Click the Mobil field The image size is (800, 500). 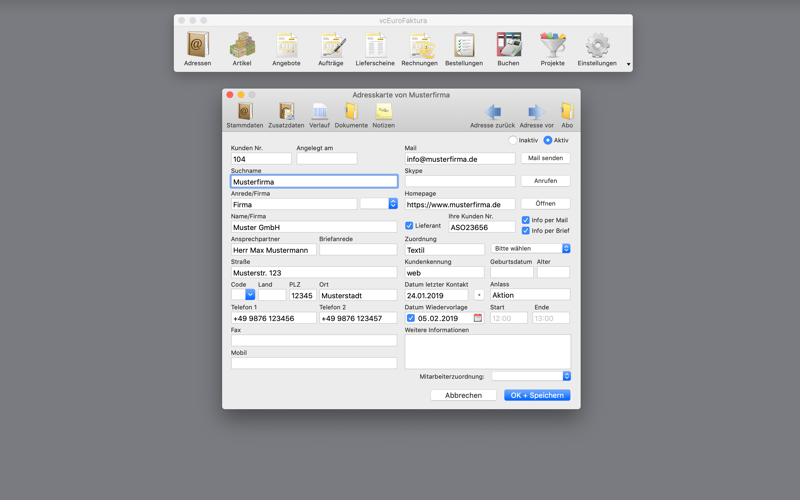pyautogui.click(x=314, y=363)
